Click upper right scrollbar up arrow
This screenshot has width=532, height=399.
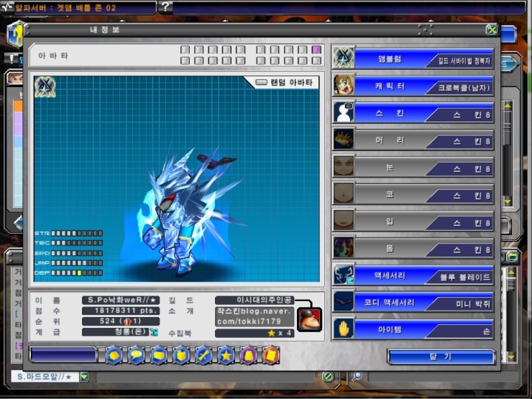(508, 106)
